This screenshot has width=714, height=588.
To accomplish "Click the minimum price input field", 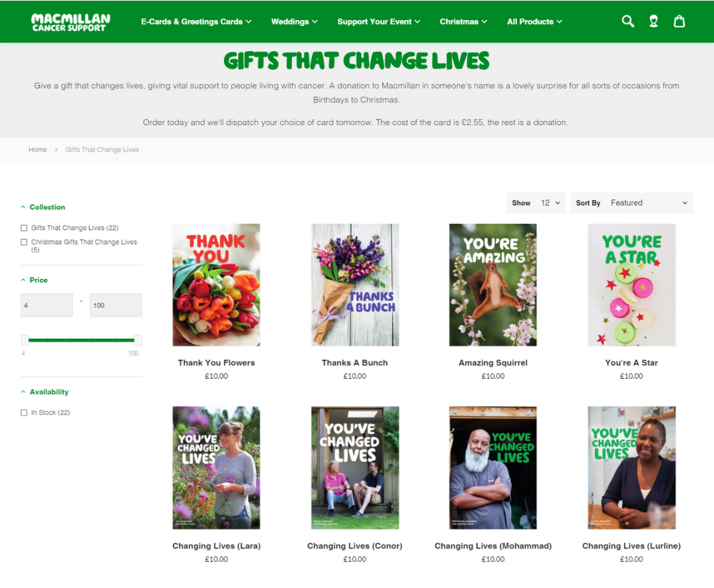I will (x=46, y=305).
